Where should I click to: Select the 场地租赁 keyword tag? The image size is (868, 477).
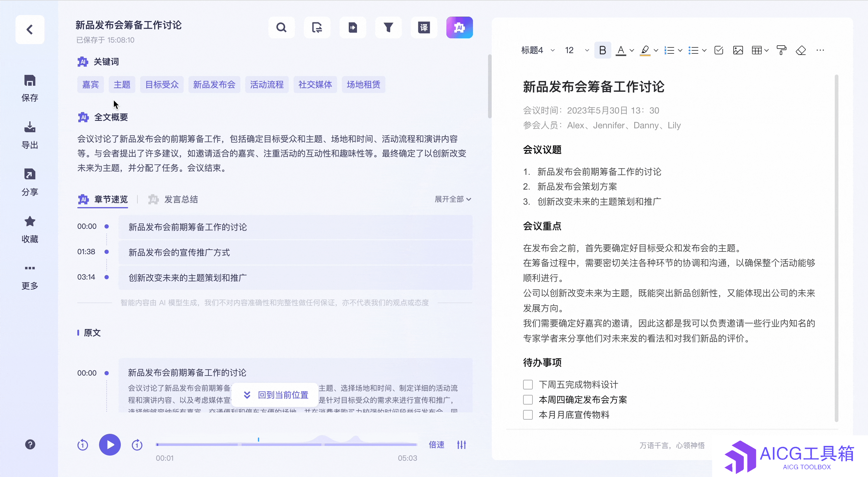(364, 84)
